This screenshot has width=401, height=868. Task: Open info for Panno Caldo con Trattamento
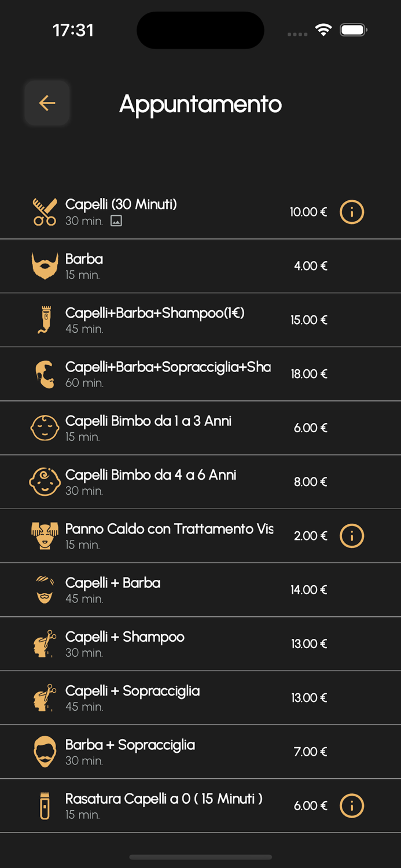(351, 536)
